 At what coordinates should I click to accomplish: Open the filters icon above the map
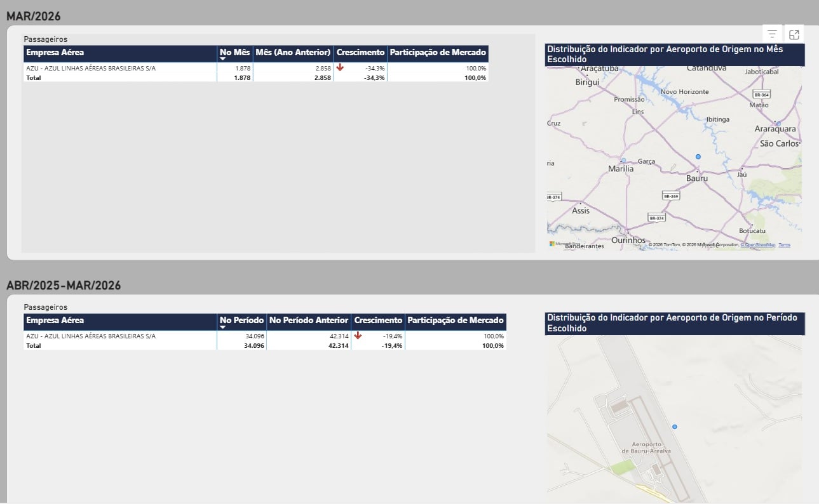[x=772, y=34]
